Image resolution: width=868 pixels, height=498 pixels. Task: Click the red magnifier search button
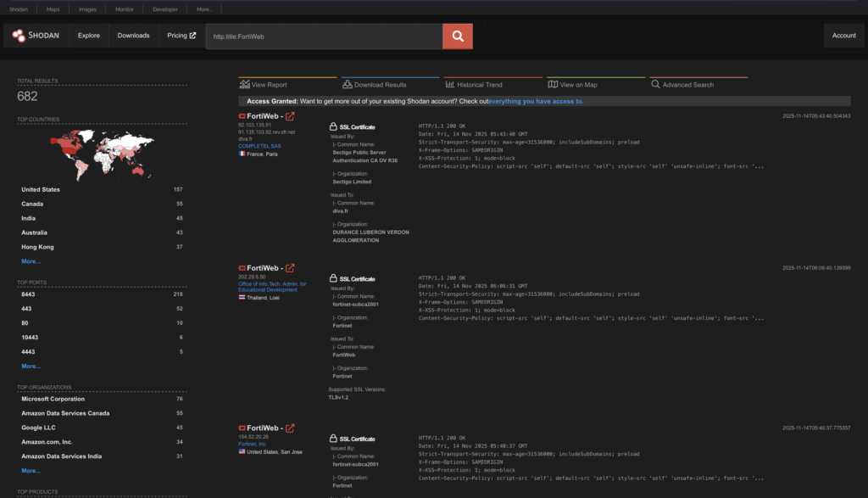click(457, 36)
